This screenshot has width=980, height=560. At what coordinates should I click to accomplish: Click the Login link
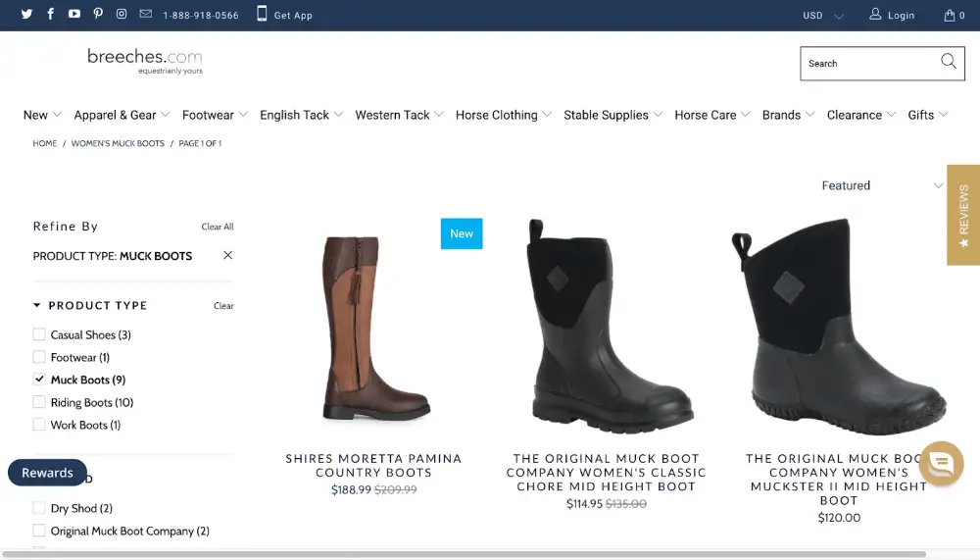coord(901,16)
